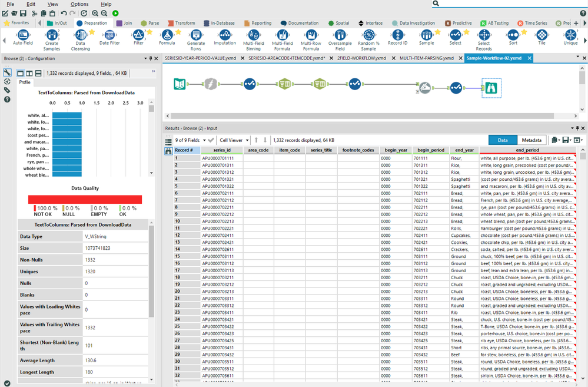Screen dimensions: 588x387
Task: Switch results view to Metadata
Action: 531,140
